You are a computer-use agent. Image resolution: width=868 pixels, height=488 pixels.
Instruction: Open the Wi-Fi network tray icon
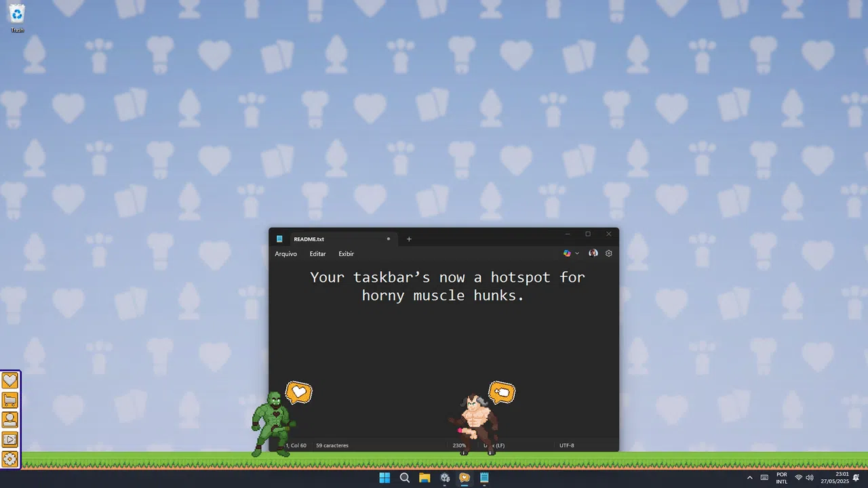click(799, 478)
